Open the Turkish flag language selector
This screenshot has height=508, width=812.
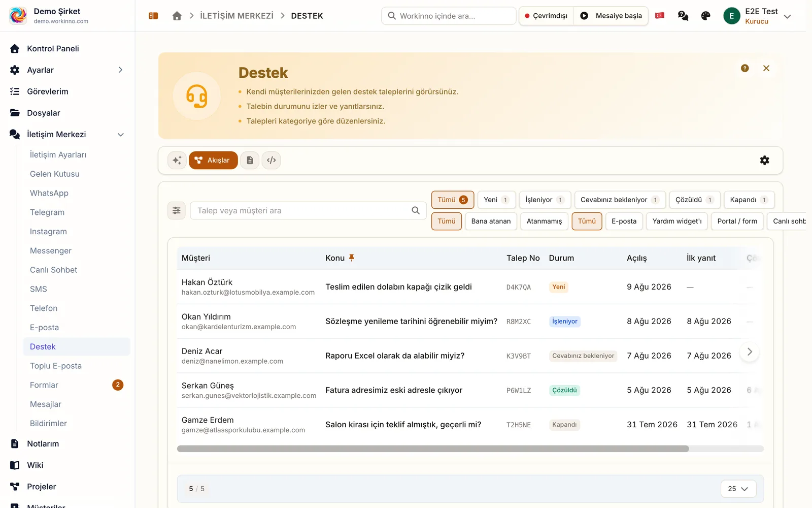pyautogui.click(x=660, y=16)
